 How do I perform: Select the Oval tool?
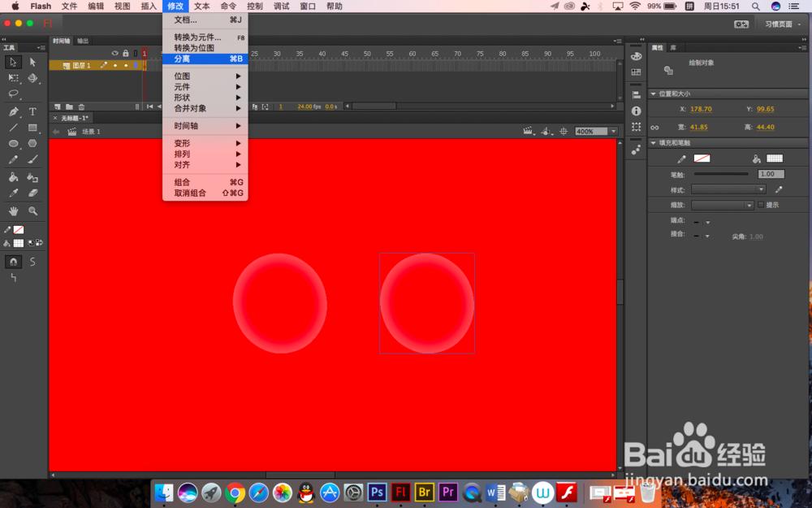13,143
